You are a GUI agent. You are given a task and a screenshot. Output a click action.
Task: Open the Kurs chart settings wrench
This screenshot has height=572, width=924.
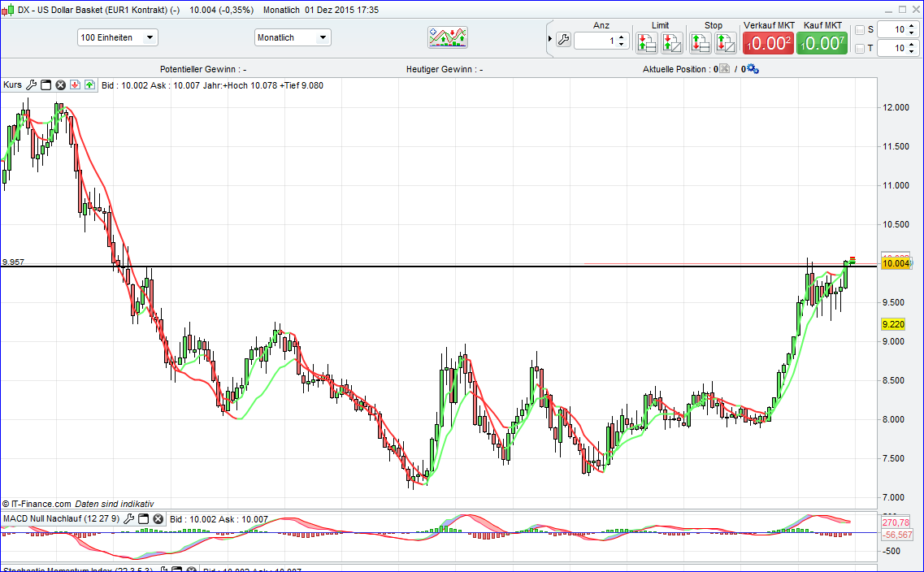[31, 84]
